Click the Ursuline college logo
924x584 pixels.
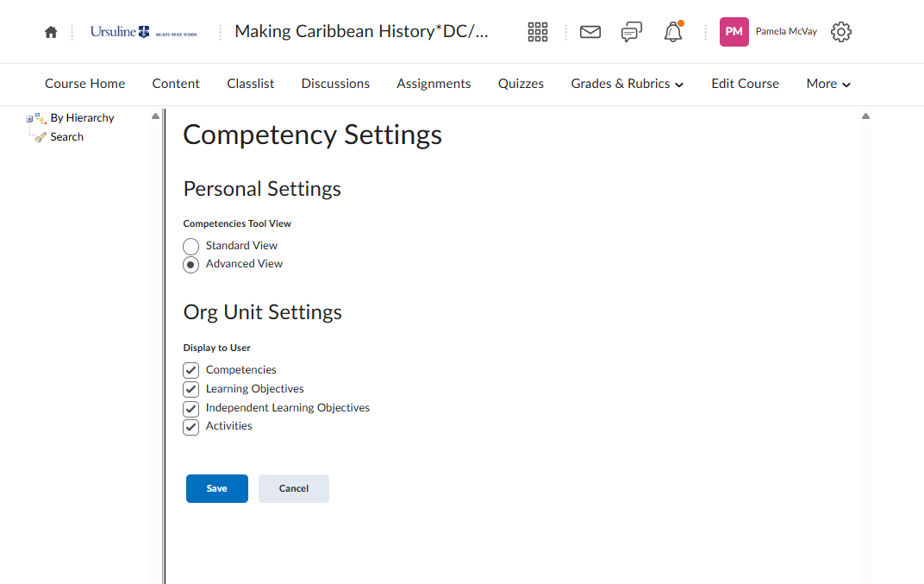pyautogui.click(x=144, y=32)
